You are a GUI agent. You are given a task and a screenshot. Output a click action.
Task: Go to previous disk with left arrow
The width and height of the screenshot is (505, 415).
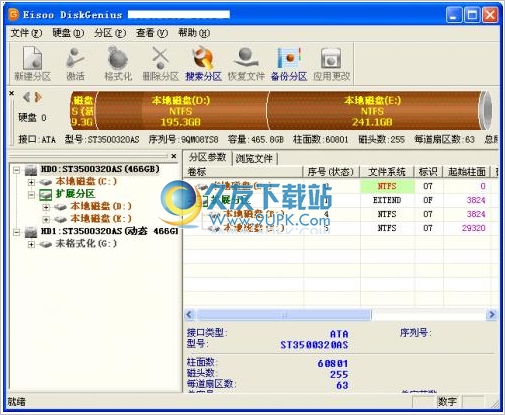click(x=26, y=97)
